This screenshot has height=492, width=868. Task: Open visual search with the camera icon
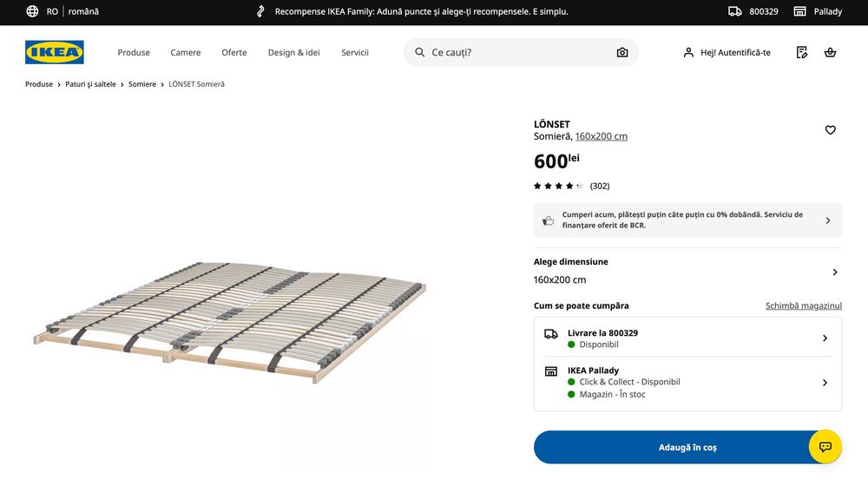point(622,52)
